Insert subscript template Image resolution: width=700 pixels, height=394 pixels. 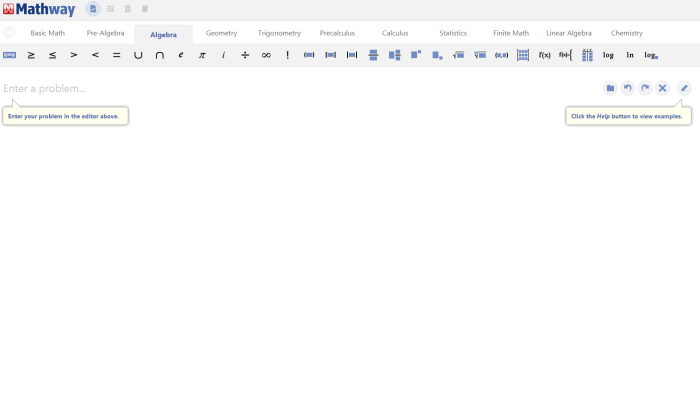[438, 55]
